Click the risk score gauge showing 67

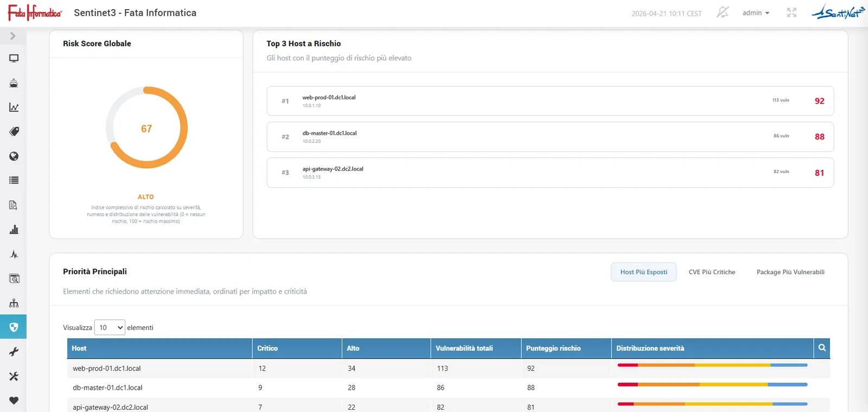146,128
